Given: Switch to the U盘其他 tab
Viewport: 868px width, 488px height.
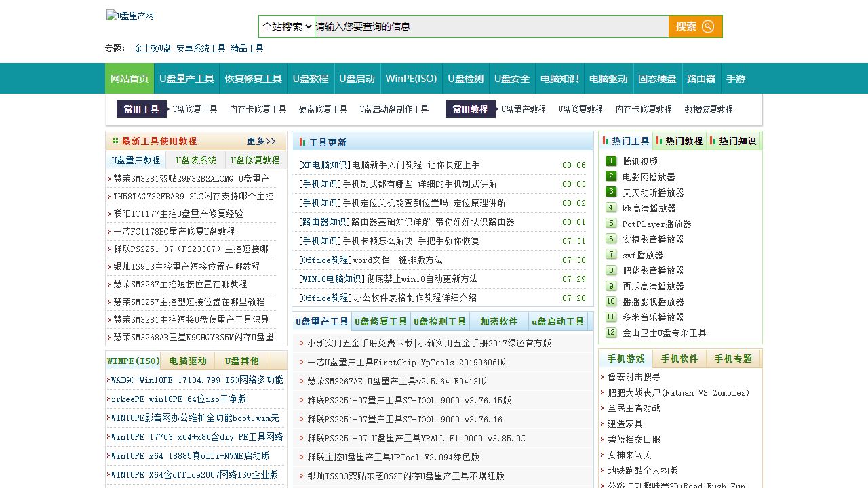Looking at the screenshot, I should (242, 361).
